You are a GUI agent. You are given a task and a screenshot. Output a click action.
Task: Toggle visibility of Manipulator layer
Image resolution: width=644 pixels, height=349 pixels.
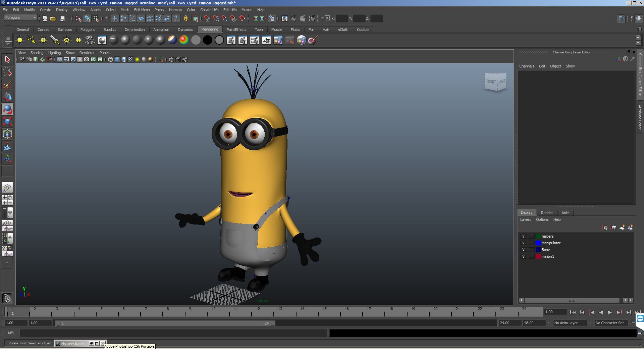pyautogui.click(x=523, y=243)
